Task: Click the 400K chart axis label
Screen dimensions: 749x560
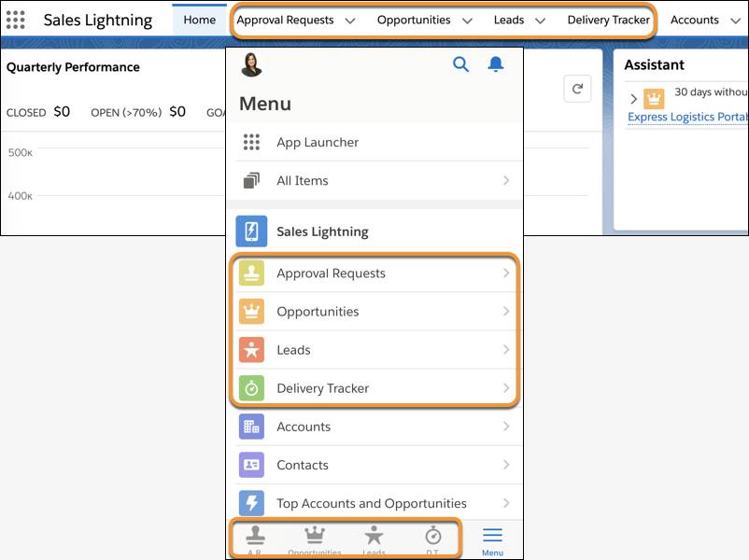Action: coord(20,196)
